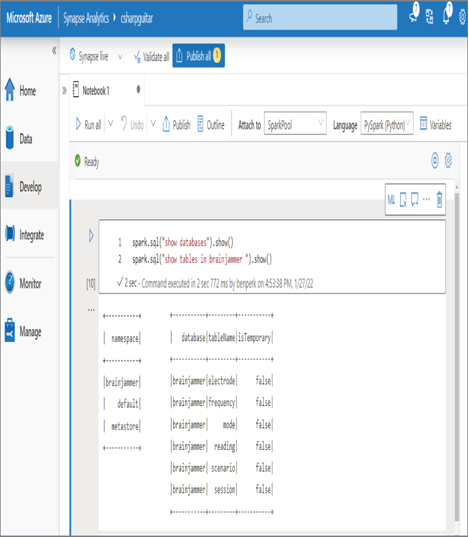This screenshot has height=537, width=469.
Task: Open the notifications bell icon
Action: (447, 15)
